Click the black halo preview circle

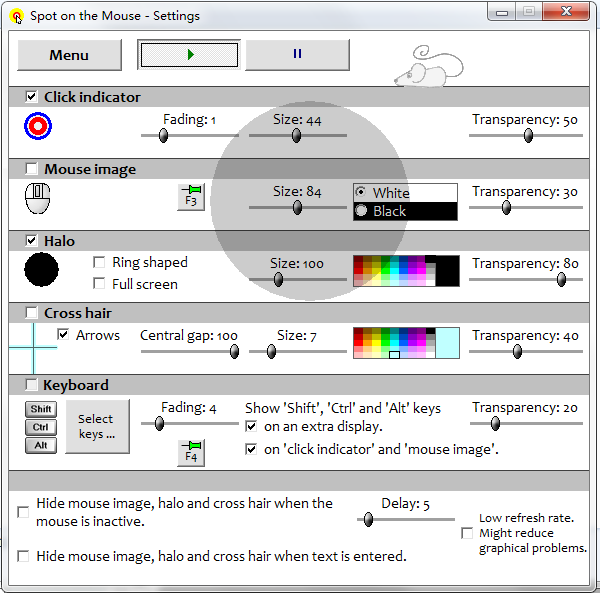pyautogui.click(x=41, y=269)
